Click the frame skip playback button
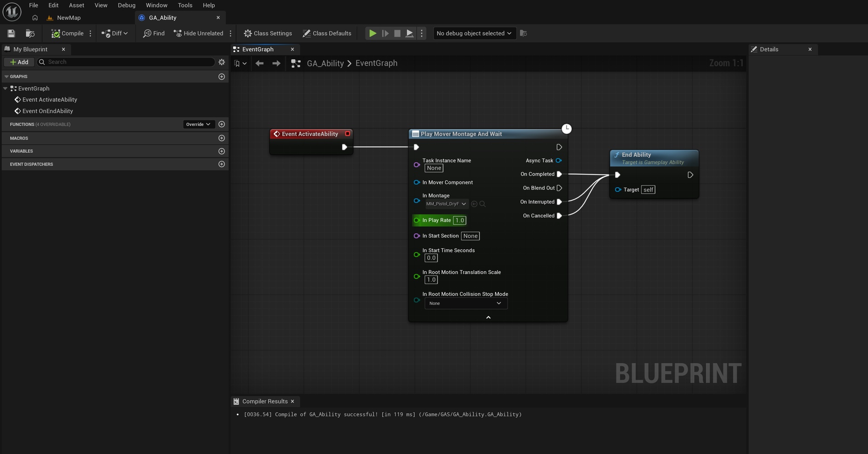Image resolution: width=868 pixels, height=454 pixels. pyautogui.click(x=385, y=33)
